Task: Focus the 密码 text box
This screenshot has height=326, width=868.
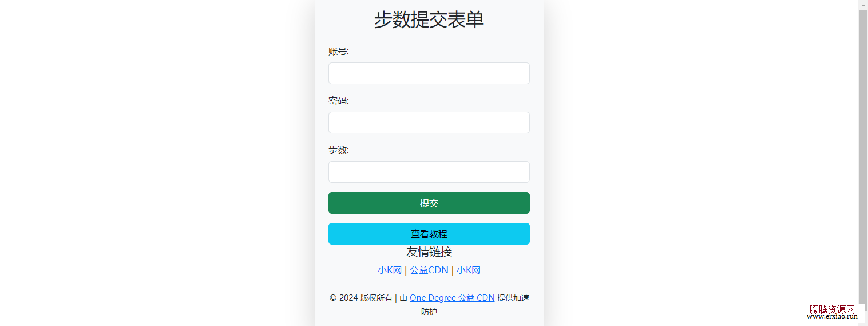Action: tap(429, 123)
